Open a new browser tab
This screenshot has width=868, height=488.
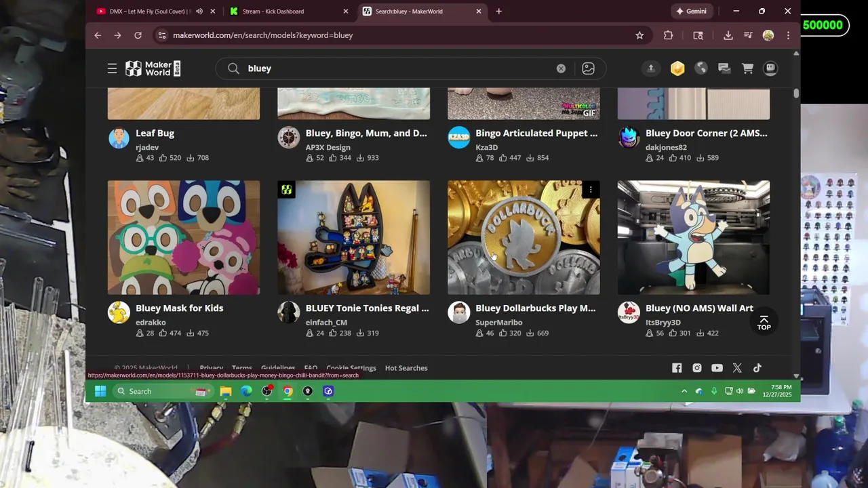click(499, 12)
